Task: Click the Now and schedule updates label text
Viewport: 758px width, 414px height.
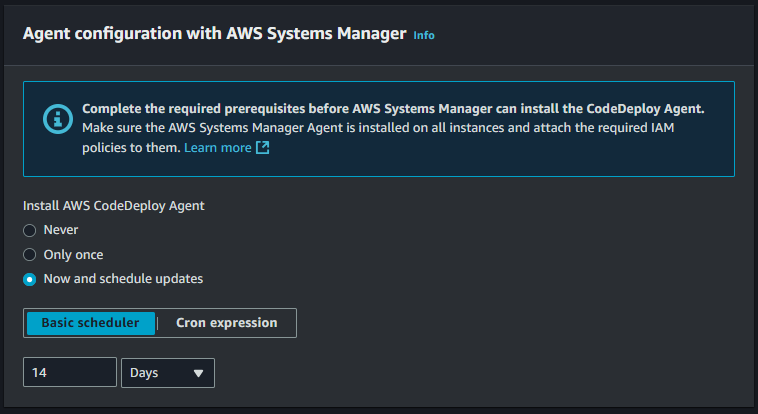Action: point(123,279)
